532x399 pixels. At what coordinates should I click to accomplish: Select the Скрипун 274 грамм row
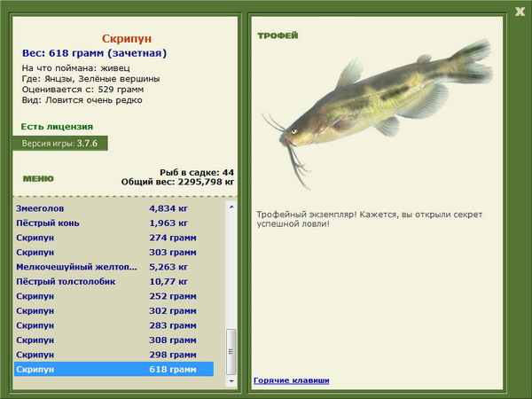(x=114, y=238)
